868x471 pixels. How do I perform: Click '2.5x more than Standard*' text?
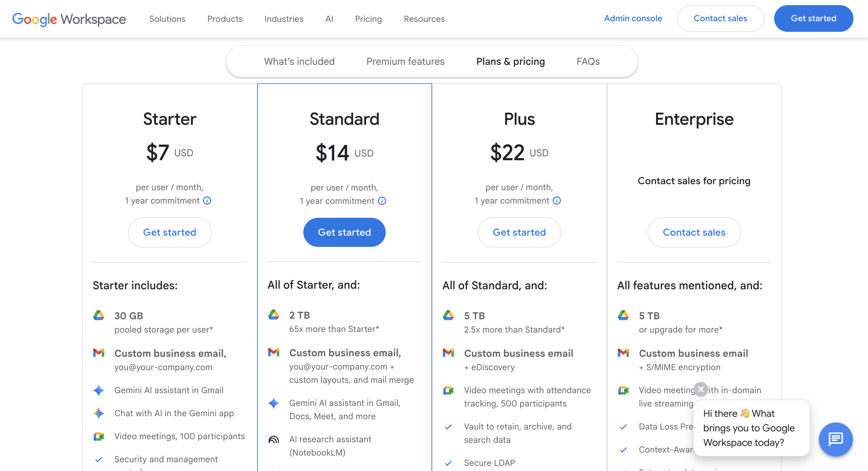click(x=514, y=330)
